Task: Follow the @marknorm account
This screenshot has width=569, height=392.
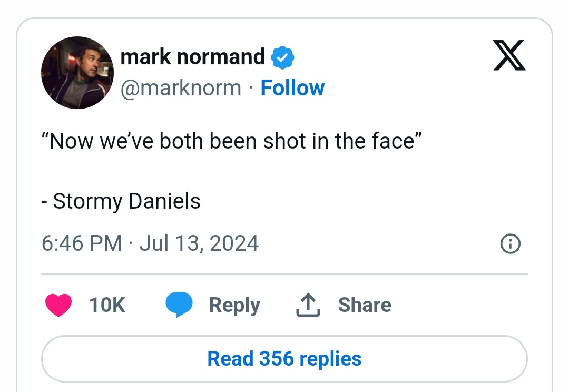Action: pyautogui.click(x=292, y=88)
